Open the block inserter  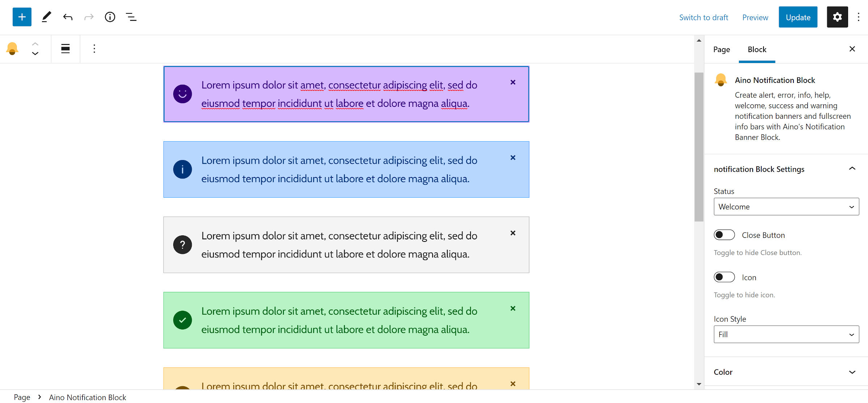22,17
